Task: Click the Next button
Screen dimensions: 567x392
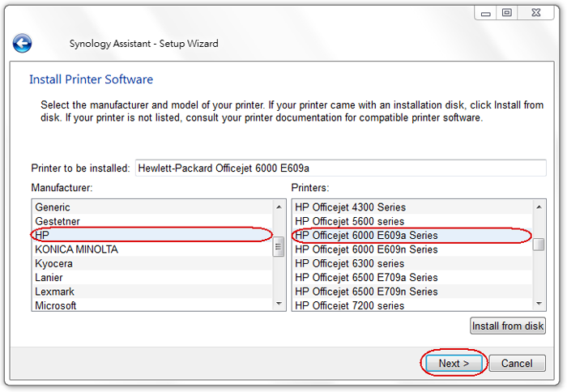Action: tap(454, 364)
